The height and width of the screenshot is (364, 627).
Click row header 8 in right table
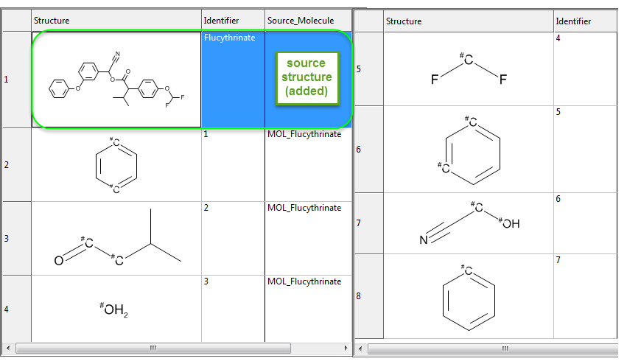[369, 296]
